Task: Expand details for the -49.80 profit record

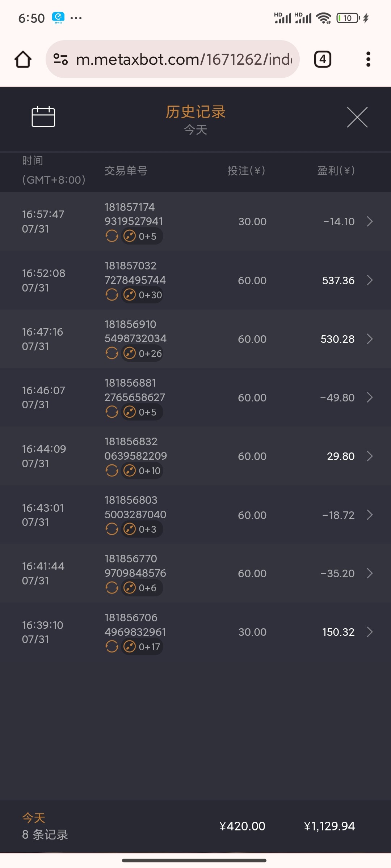Action: (370, 397)
